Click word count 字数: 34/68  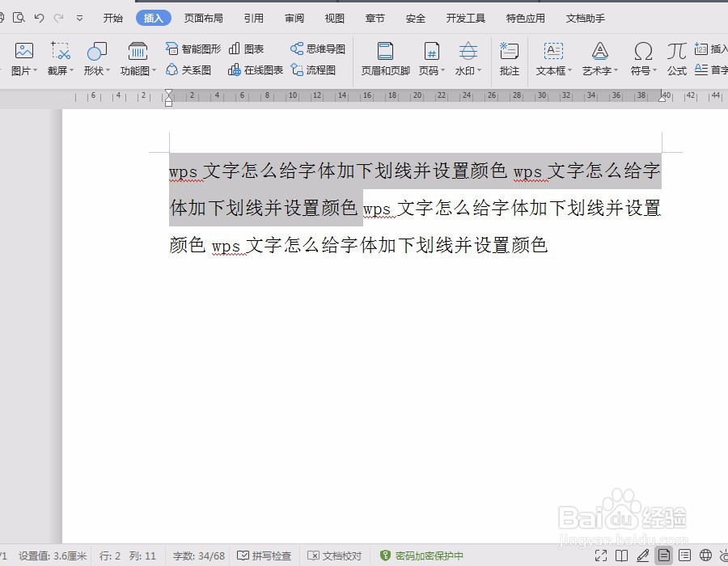click(x=199, y=555)
